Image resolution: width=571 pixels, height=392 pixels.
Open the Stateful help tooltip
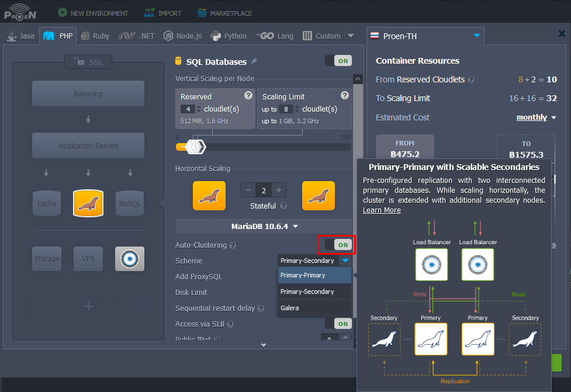click(x=283, y=206)
